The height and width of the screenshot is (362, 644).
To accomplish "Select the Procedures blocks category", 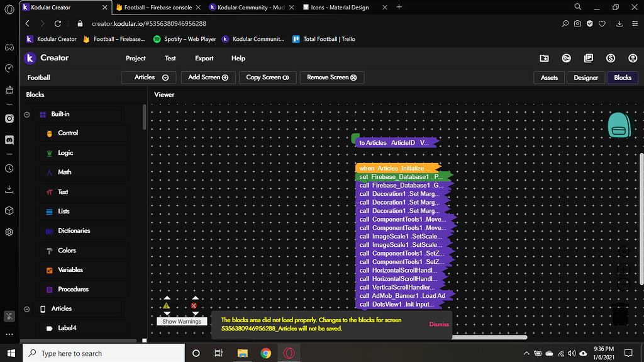I will pyautogui.click(x=84, y=289).
